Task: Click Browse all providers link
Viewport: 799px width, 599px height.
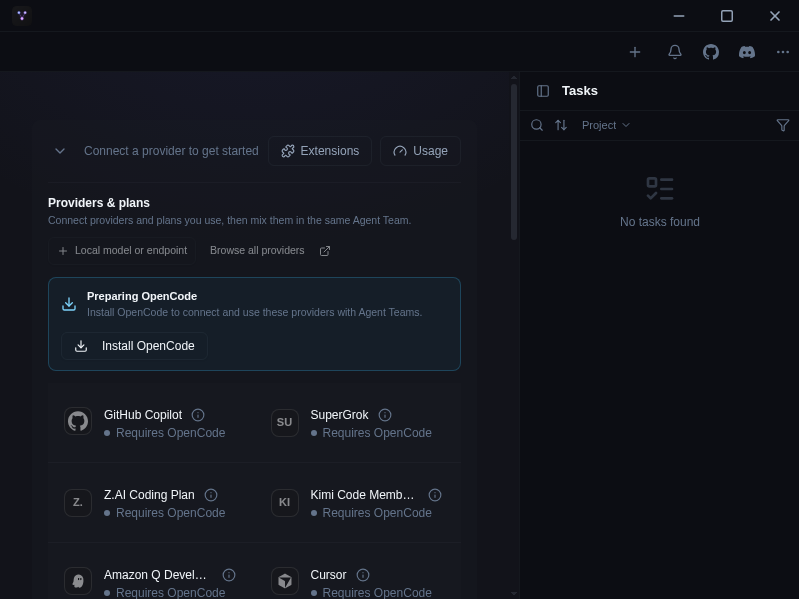Action: (x=257, y=251)
